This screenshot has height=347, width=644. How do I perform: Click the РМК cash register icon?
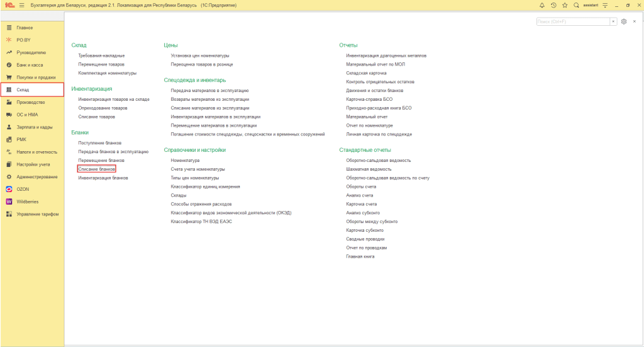pyautogui.click(x=9, y=139)
